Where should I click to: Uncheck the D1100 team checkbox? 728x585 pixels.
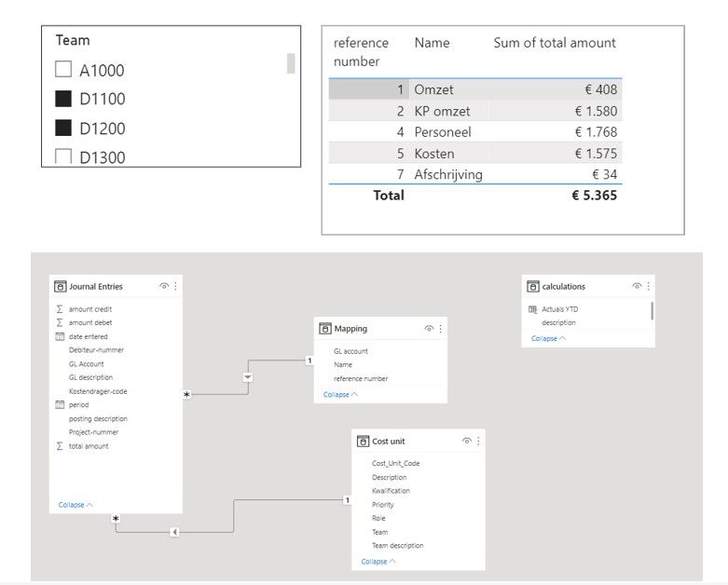click(x=63, y=99)
